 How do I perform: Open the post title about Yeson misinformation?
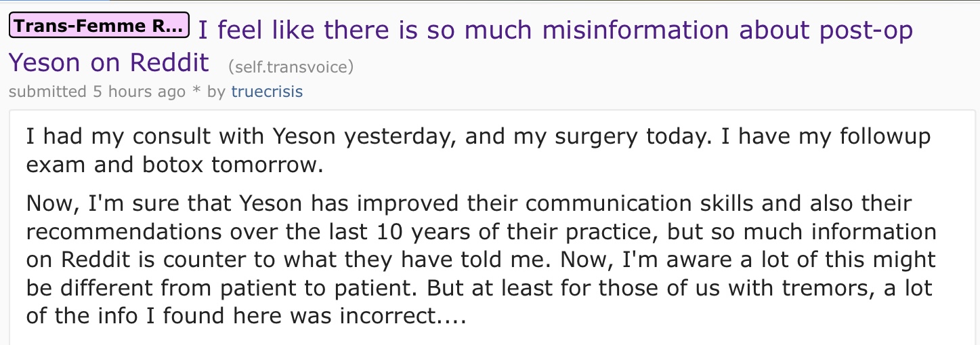(555, 31)
